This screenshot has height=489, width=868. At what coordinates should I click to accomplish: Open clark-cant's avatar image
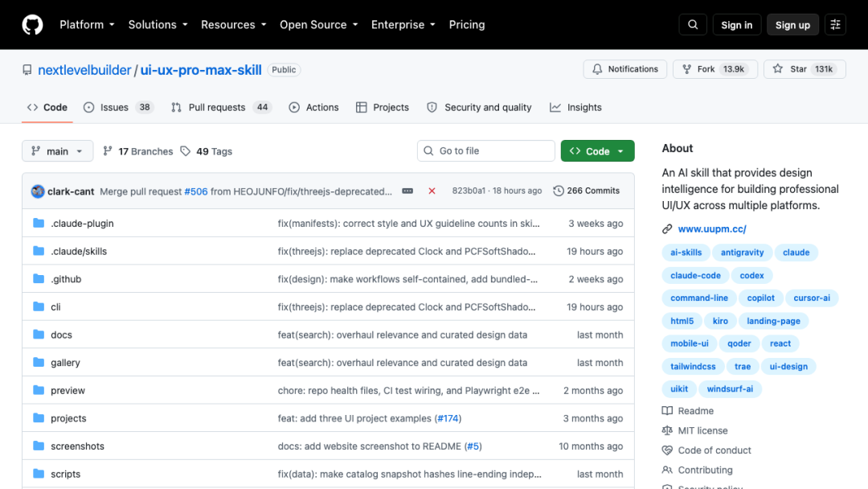click(38, 191)
